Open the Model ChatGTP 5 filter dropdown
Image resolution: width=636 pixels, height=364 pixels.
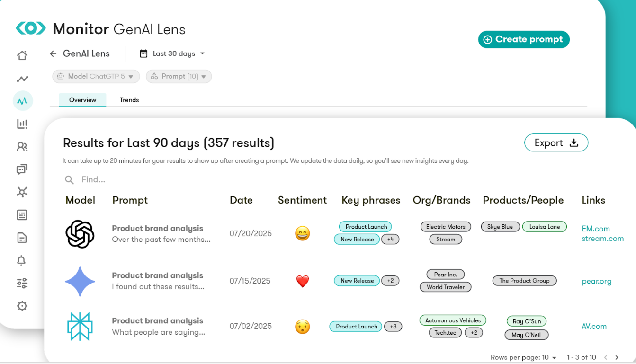point(96,76)
